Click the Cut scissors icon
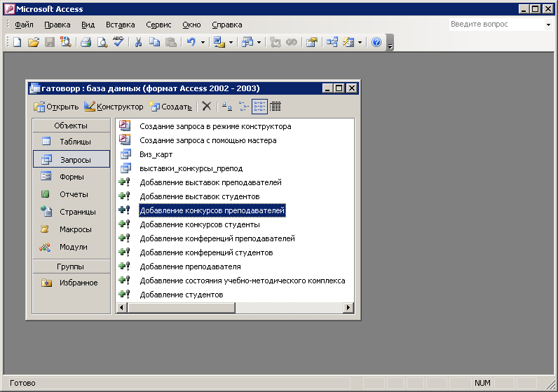The width and height of the screenshot is (558, 392). (x=138, y=42)
